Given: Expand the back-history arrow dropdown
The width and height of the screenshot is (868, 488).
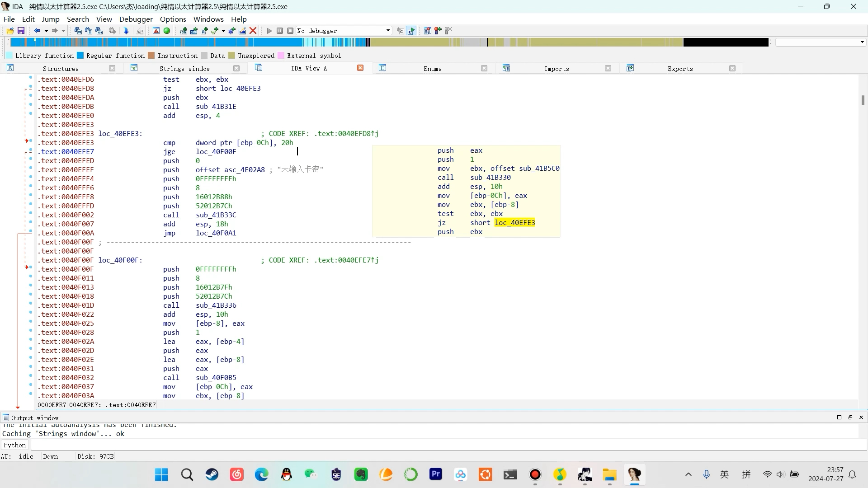Looking at the screenshot, I should tap(46, 31).
